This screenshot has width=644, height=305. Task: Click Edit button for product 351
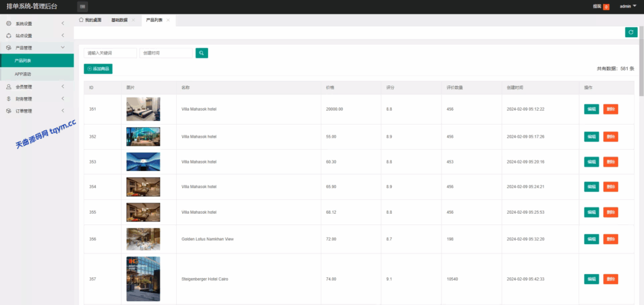(591, 109)
